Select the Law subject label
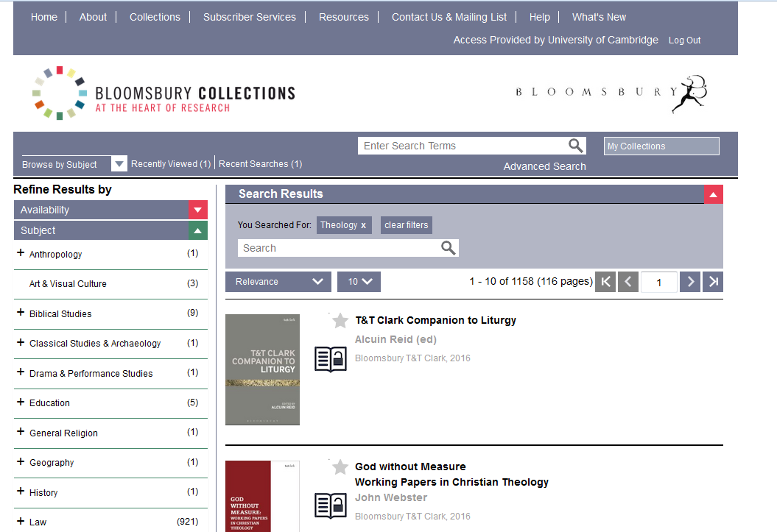The height and width of the screenshot is (532, 777). (38, 522)
